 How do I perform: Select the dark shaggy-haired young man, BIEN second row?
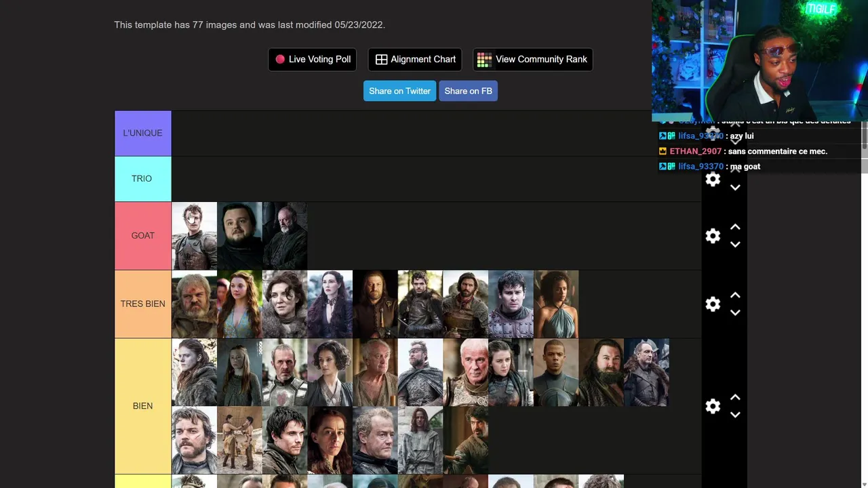pos(285,440)
